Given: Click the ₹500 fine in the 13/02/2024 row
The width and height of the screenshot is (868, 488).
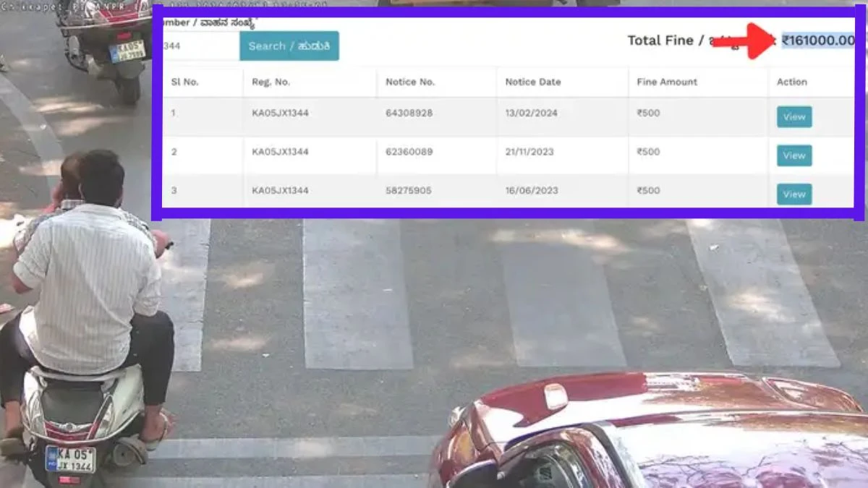Looking at the screenshot, I should (x=648, y=114).
